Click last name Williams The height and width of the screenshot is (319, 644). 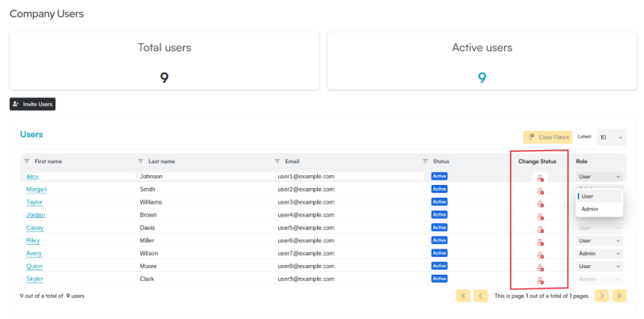[151, 202]
